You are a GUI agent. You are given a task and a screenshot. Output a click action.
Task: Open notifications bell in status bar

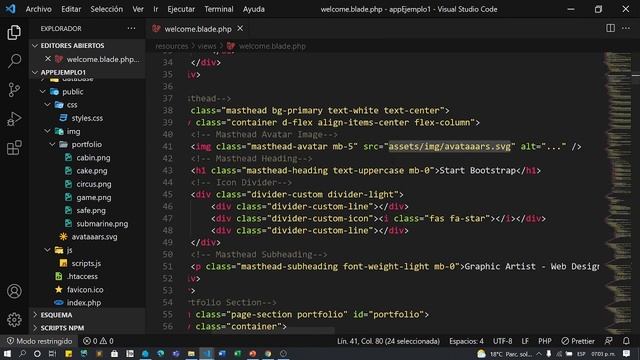pyautogui.click(x=626, y=341)
